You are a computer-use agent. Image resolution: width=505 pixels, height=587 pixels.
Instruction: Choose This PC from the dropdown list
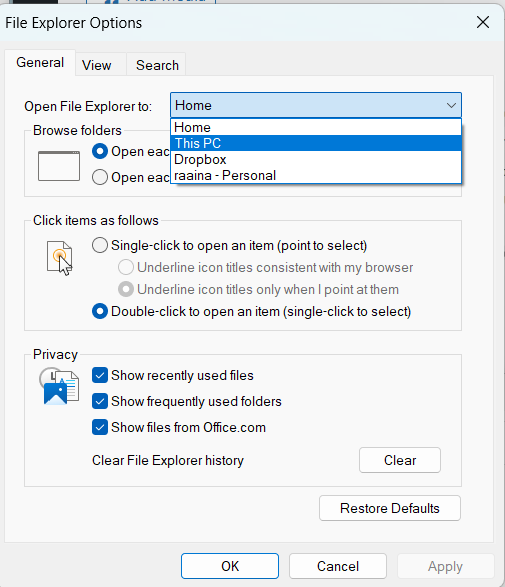[316, 143]
